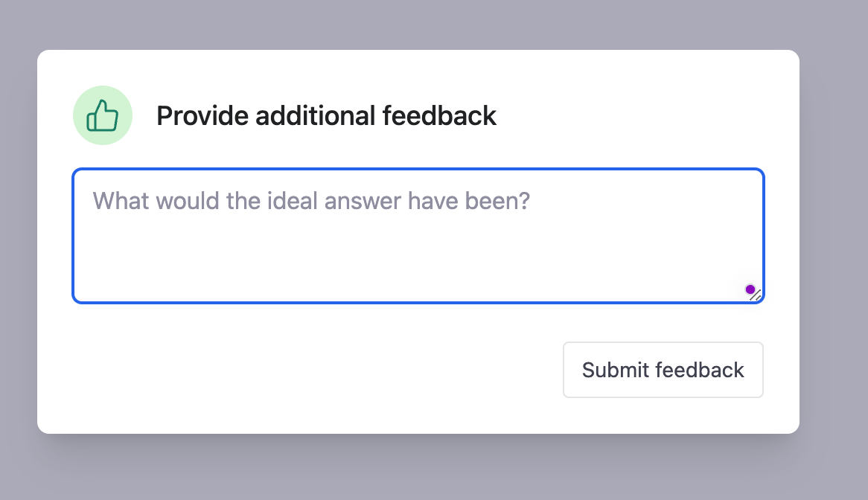The width and height of the screenshot is (868, 500).
Task: Select the light green circle behind the thumb
Action: click(x=103, y=115)
